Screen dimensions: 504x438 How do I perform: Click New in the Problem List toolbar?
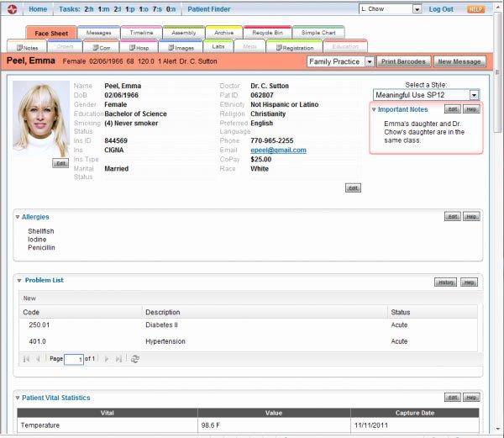(x=29, y=298)
